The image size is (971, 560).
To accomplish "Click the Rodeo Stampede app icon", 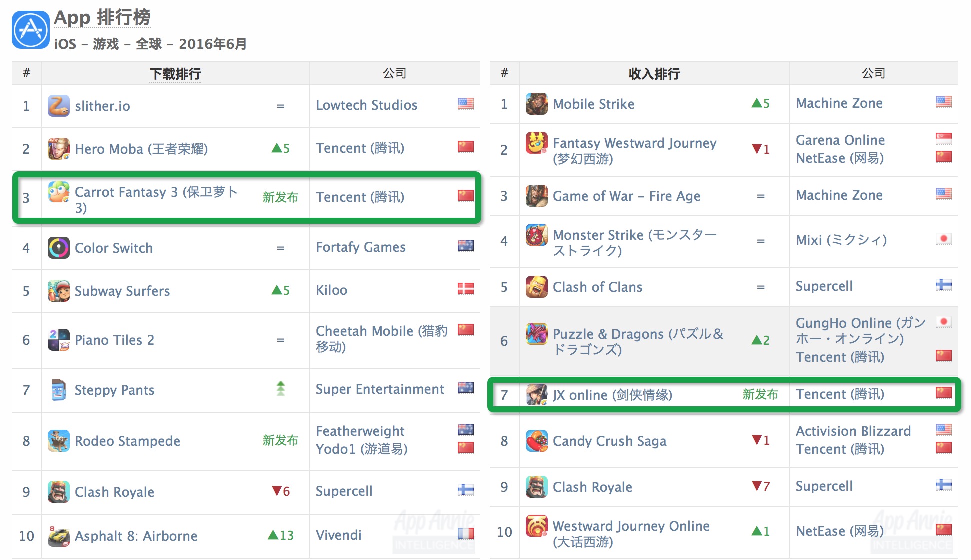I will (x=59, y=441).
